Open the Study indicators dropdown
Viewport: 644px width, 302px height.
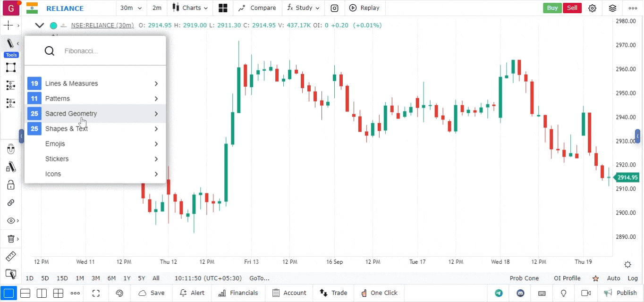pyautogui.click(x=303, y=8)
